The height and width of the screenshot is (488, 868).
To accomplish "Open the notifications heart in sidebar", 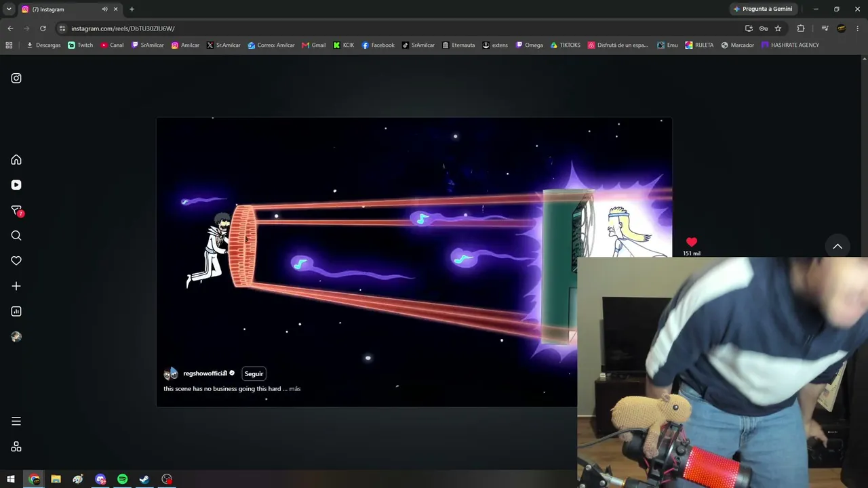I will tap(16, 261).
